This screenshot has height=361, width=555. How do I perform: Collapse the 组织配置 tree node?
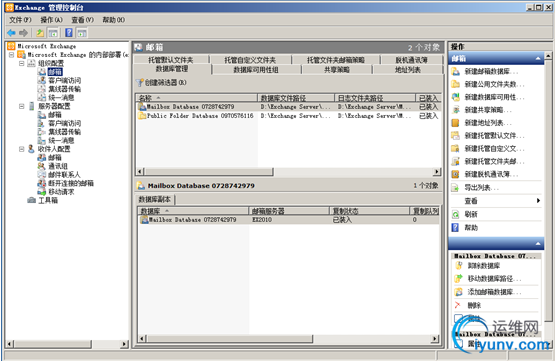click(22, 63)
